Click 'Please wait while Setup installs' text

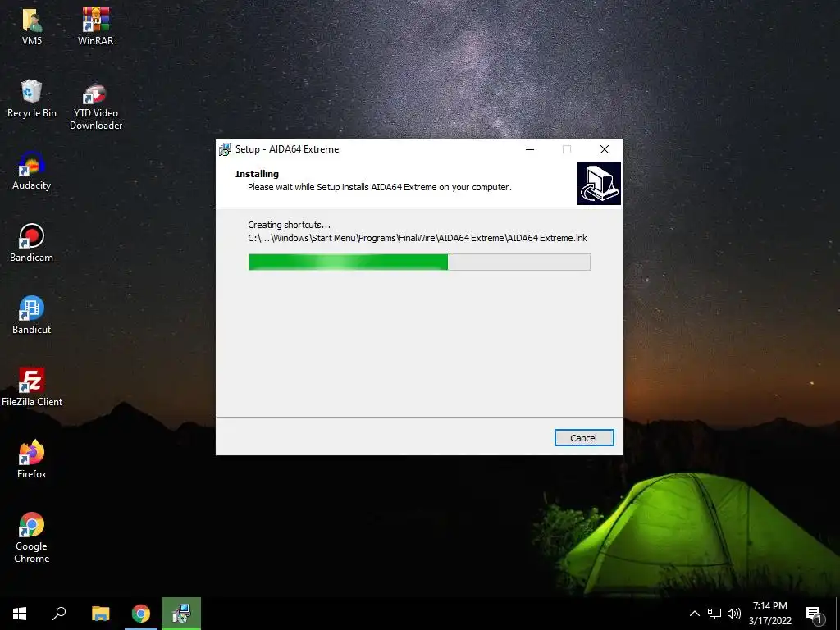pyautogui.click(x=379, y=187)
